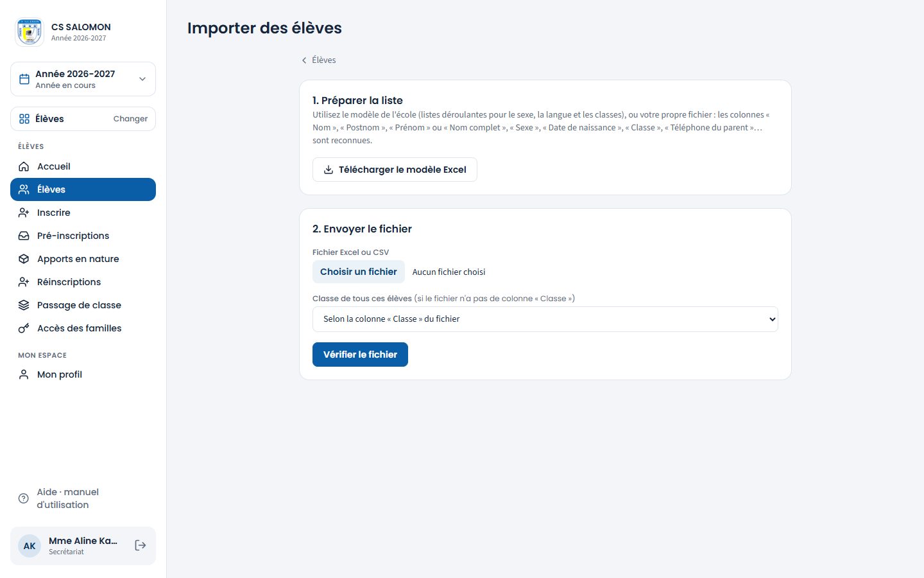Viewport: 924px width, 578px height.
Task: Click the Réinscriptions user icon
Action: 24,282
